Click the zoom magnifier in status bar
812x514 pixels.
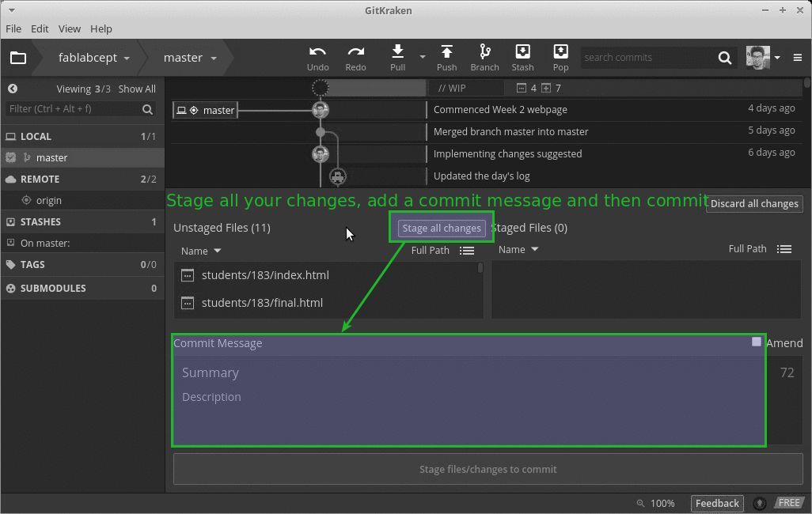640,503
